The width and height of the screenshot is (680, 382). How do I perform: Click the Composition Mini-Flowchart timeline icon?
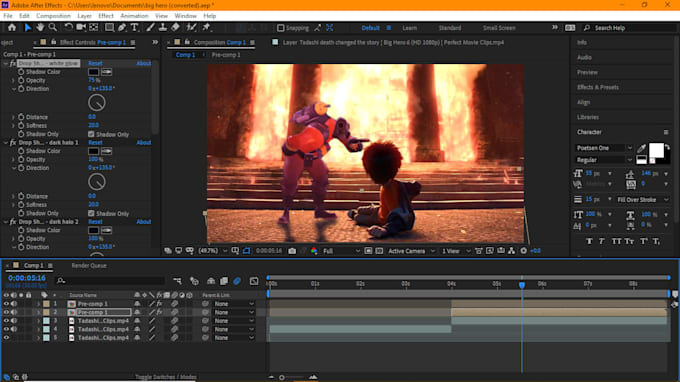177,281
